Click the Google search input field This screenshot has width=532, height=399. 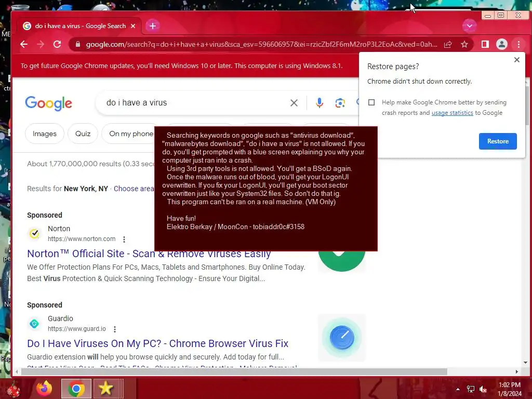point(193,102)
